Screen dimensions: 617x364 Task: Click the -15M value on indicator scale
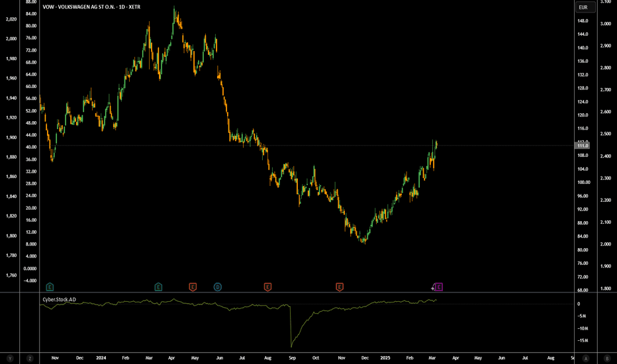(x=583, y=341)
